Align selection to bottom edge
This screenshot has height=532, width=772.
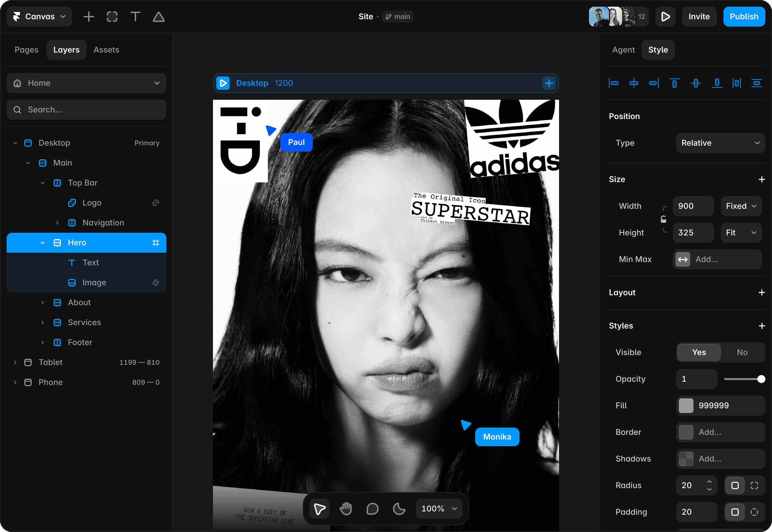(x=717, y=83)
